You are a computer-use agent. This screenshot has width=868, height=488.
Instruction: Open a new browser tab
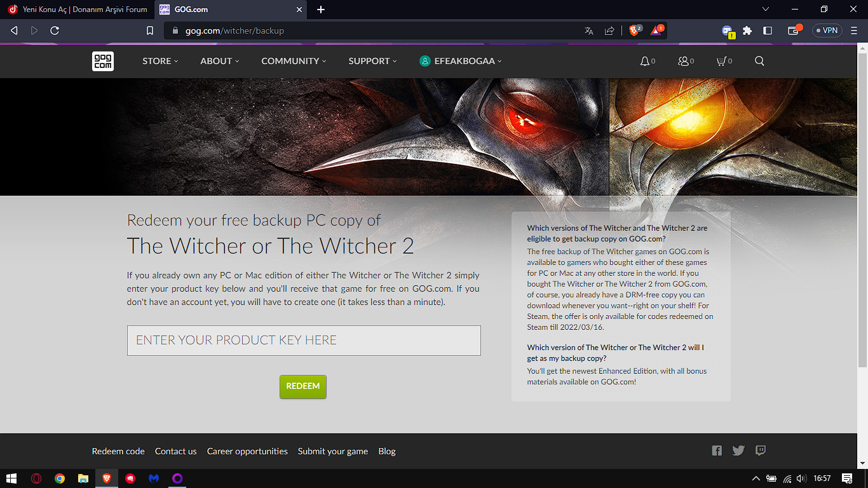click(321, 10)
